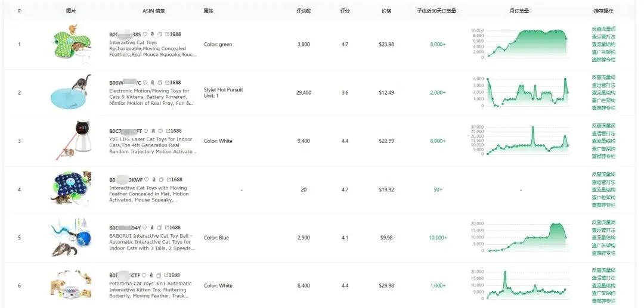
Task: Open 1688 link for BABORUI cat toy ball
Action: (x=173, y=228)
